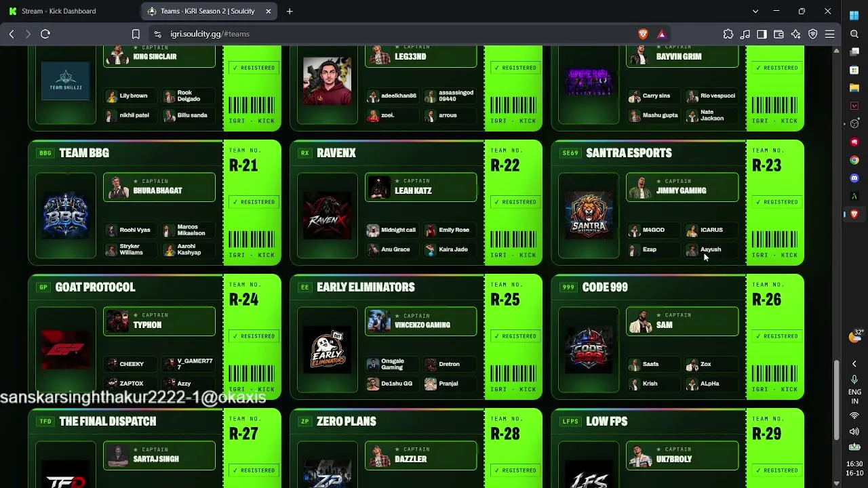Close the Teams - IGRI Season 2 tab
The image size is (868, 488).
coord(269,11)
